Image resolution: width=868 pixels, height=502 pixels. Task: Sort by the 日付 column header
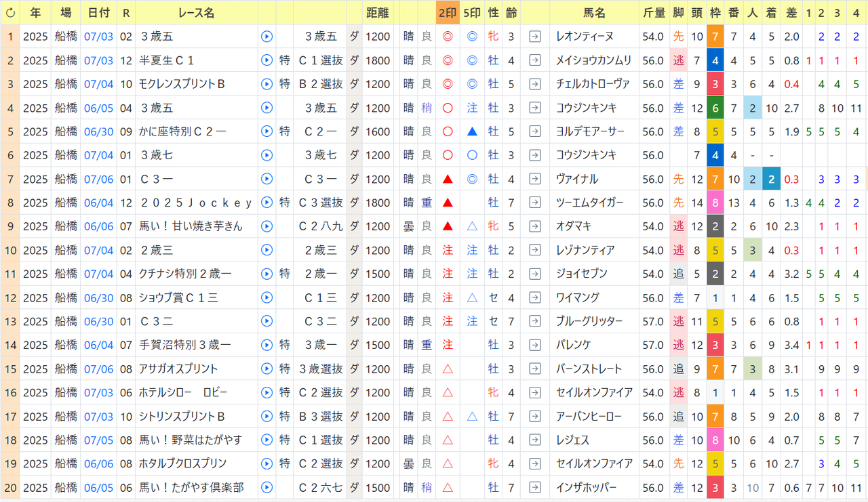(98, 12)
